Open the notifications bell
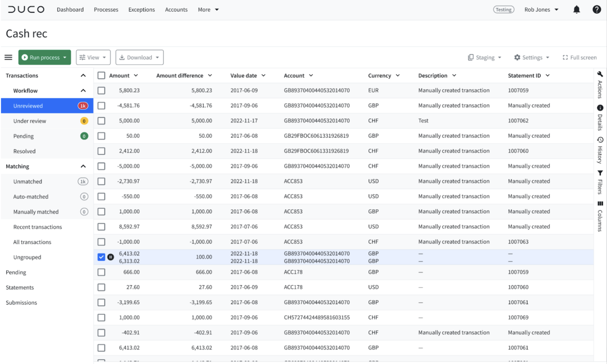Image resolution: width=607 pixels, height=364 pixels. click(576, 9)
